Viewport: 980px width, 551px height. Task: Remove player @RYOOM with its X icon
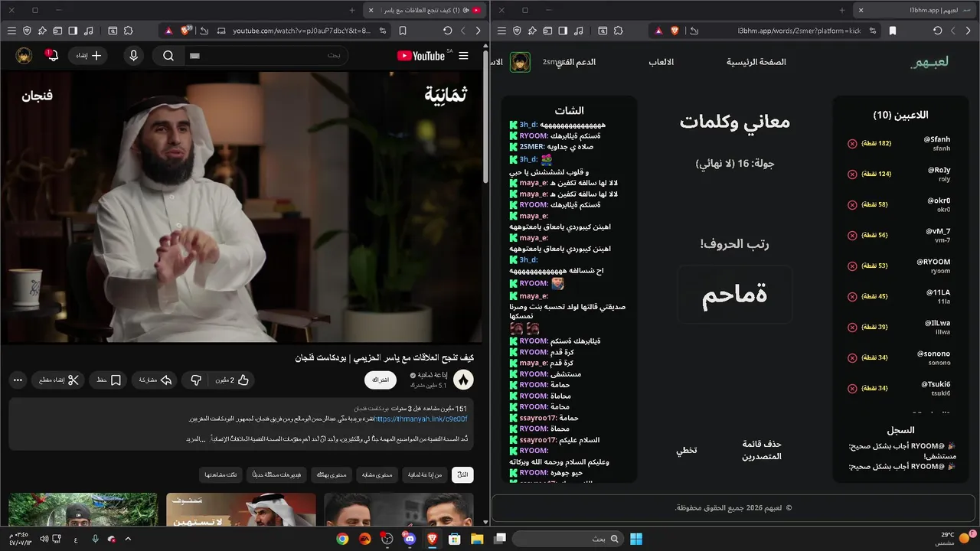point(852,266)
